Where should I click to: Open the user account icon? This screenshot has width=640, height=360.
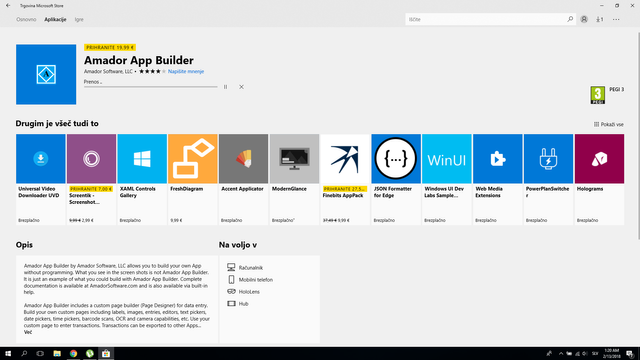click(x=584, y=19)
